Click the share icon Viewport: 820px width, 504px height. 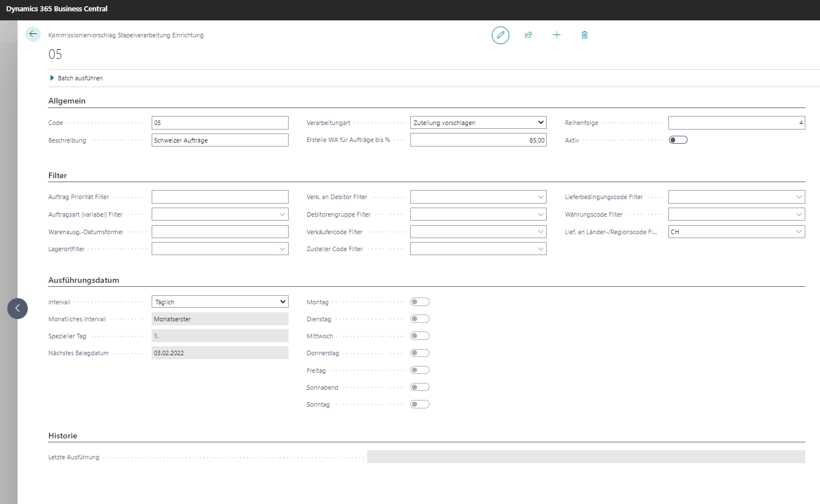pyautogui.click(x=529, y=35)
